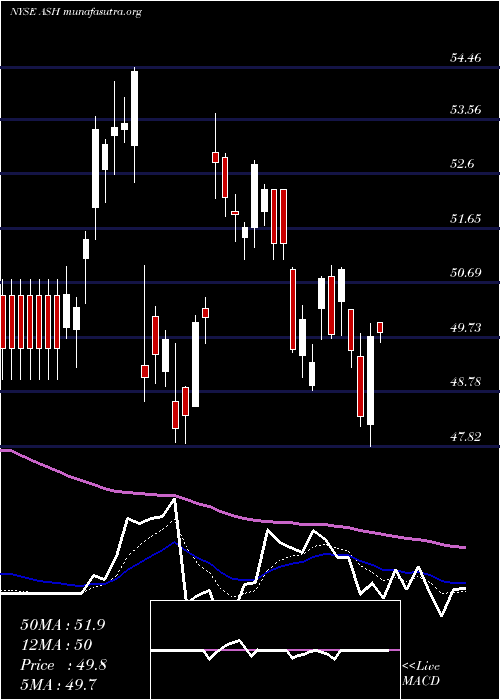This screenshot has height=700, width=500.
Task: Click the 5MA : 49.7 readout
Action: pos(59,684)
